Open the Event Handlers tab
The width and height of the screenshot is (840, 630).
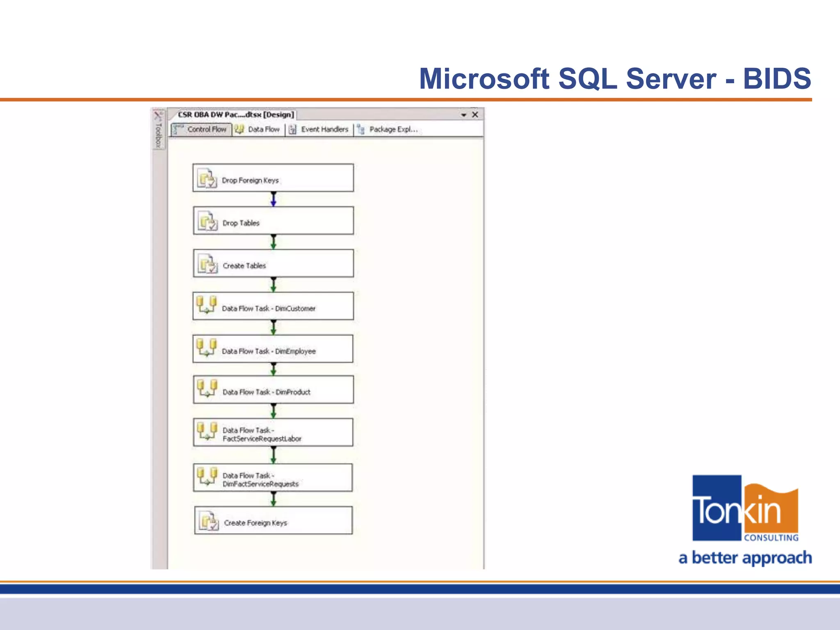(319, 129)
